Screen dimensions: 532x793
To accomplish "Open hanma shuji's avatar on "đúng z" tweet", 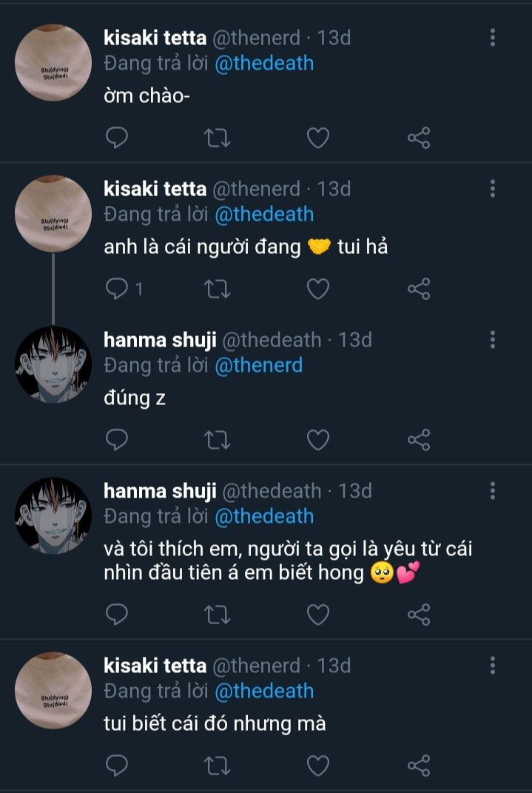I will coord(53,365).
